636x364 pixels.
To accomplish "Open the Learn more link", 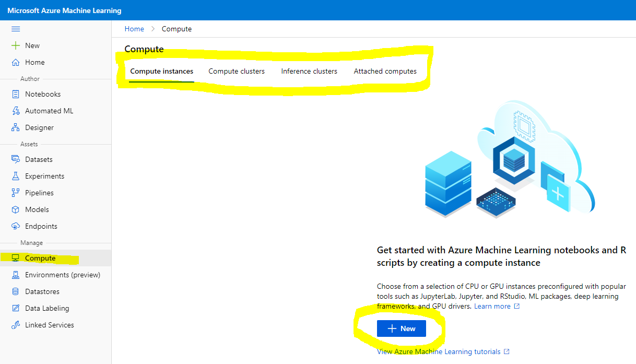I will coord(492,306).
